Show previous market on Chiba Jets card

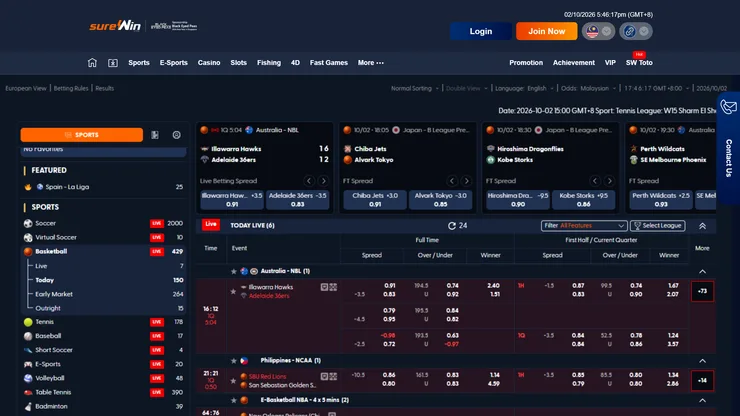[452, 181]
